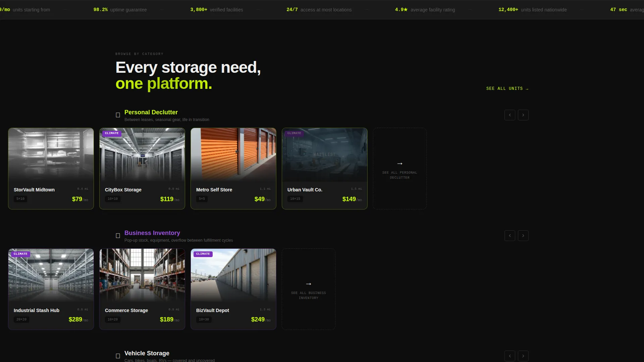Click the Industrial Stash Hub title
The image size is (644, 362).
(x=37, y=310)
